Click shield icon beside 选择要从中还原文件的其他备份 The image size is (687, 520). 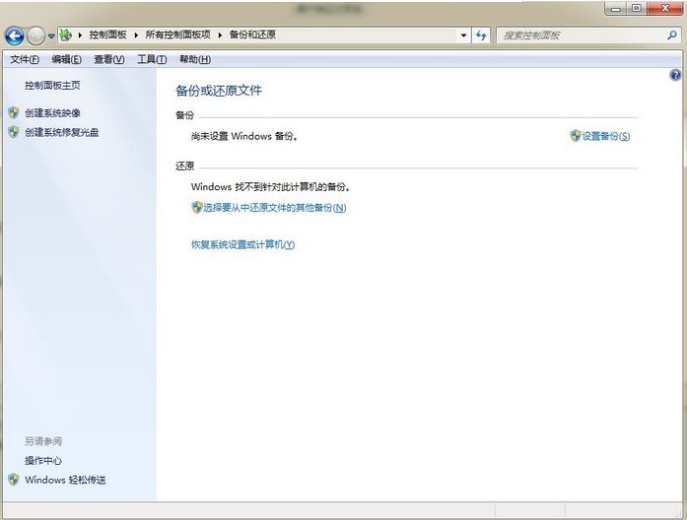click(197, 207)
